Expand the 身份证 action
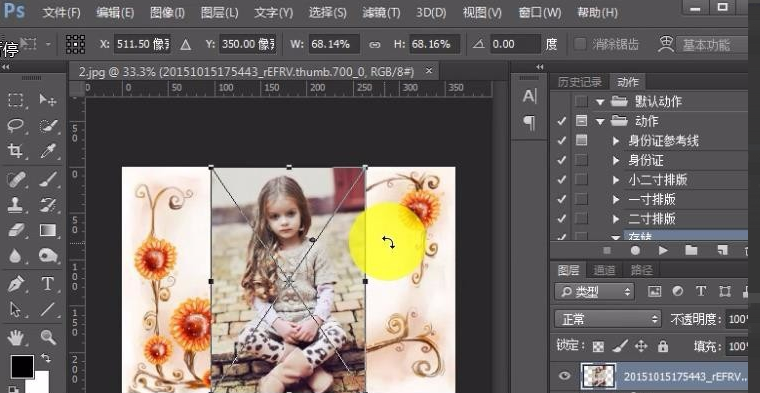The height and width of the screenshot is (393, 760). pos(616,160)
